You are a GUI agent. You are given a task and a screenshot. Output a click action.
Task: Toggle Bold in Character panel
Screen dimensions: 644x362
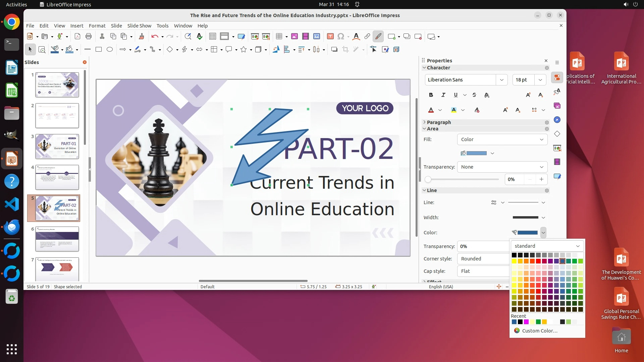click(x=431, y=95)
